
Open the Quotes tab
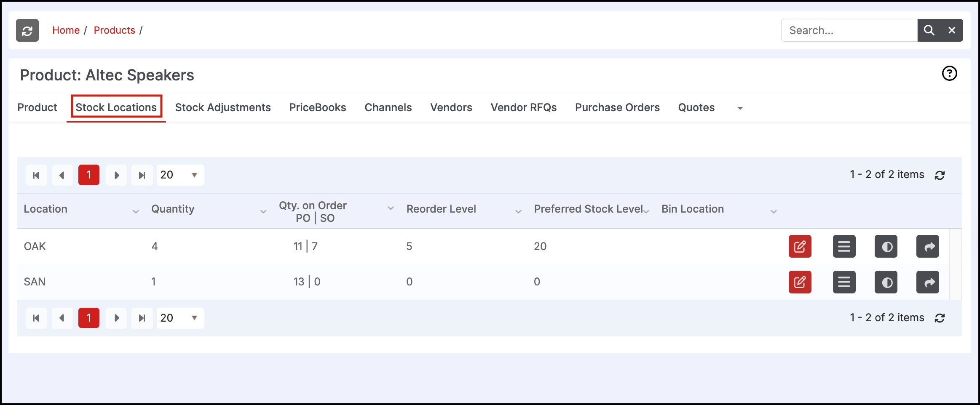point(696,107)
